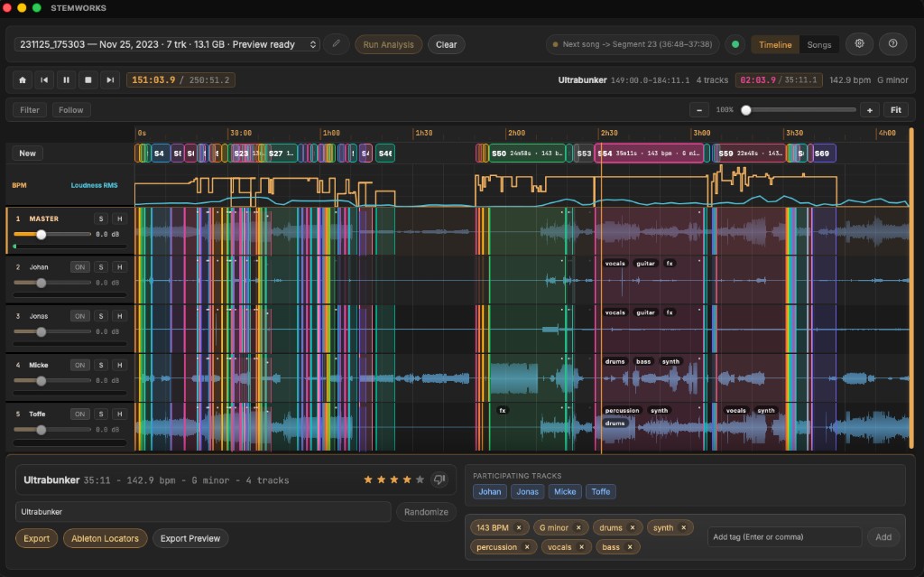Remove the vocals tag

pyautogui.click(x=581, y=547)
